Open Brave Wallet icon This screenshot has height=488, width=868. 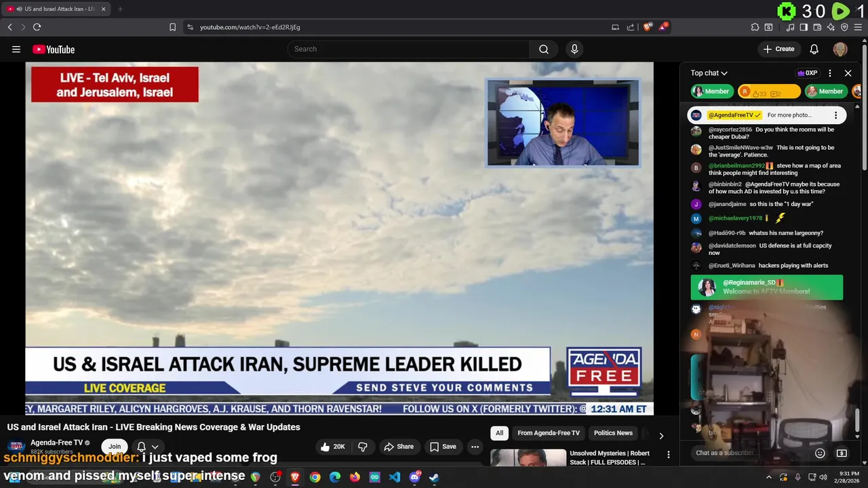tap(817, 27)
